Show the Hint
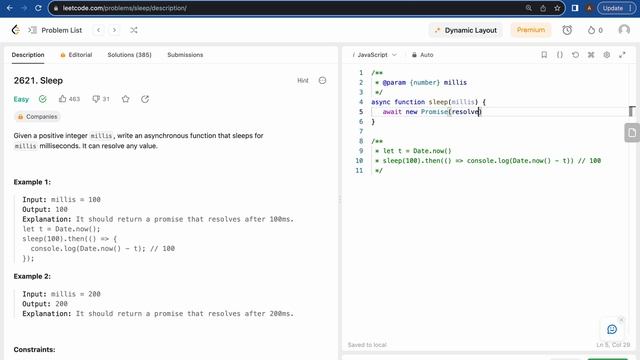Viewport: 640px width, 360px height. (302, 80)
